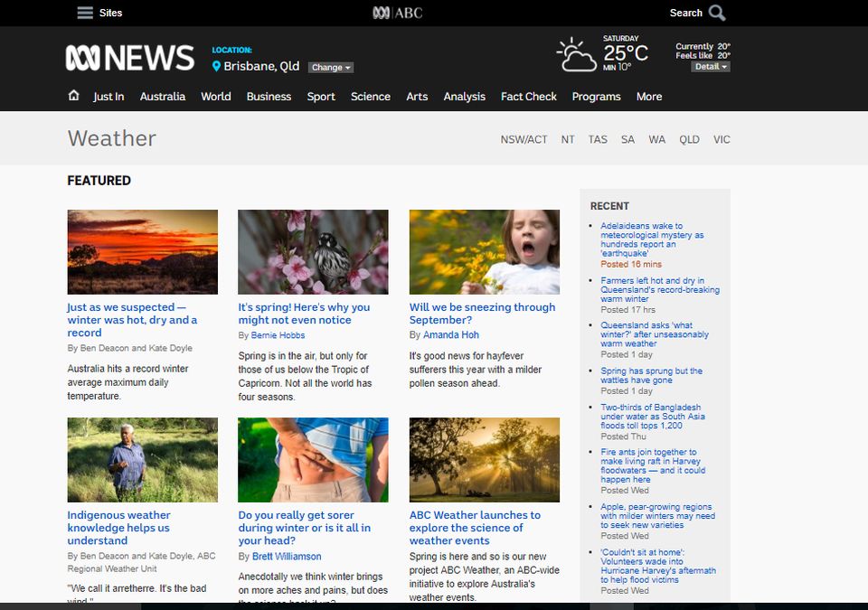Open the sneezing through September article
The width and height of the screenshot is (868, 610).
point(482,313)
